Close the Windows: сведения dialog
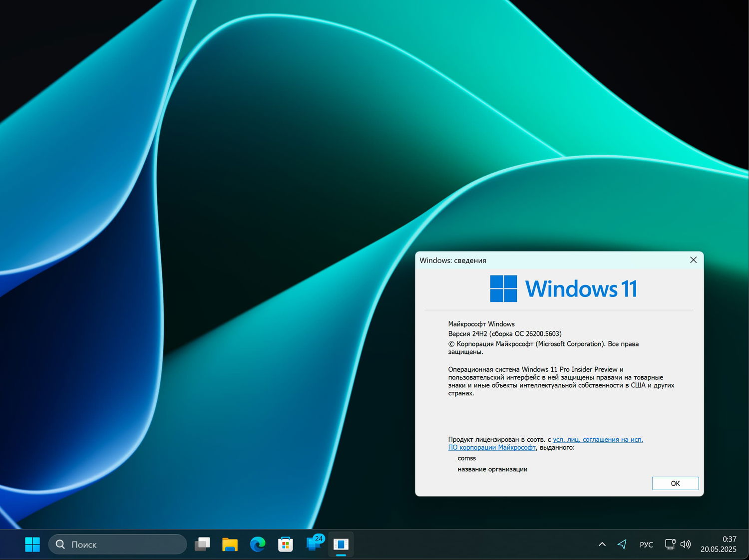Screen dimensions: 749x560 pos(693,260)
